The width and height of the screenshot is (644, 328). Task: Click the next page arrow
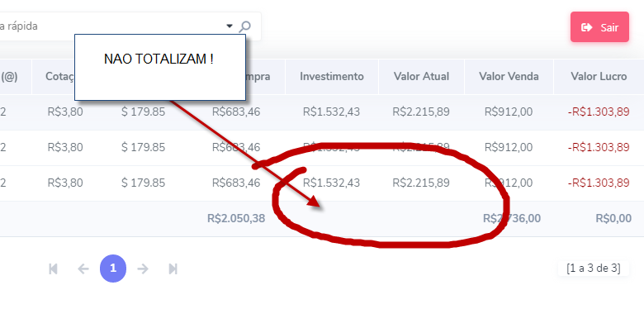(x=143, y=269)
